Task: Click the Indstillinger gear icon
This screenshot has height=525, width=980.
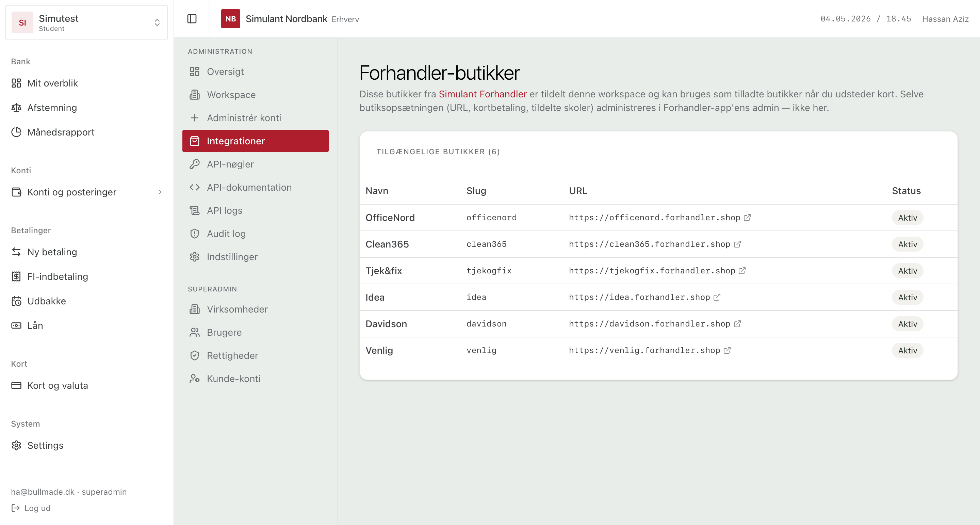Action: (x=194, y=257)
